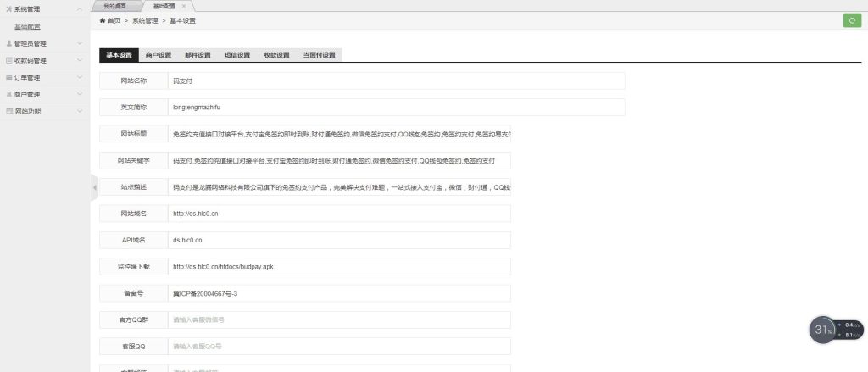Viewport: 868px width, 372px height.
Task: Open the 基础配置 sidebar link
Action: (x=27, y=26)
